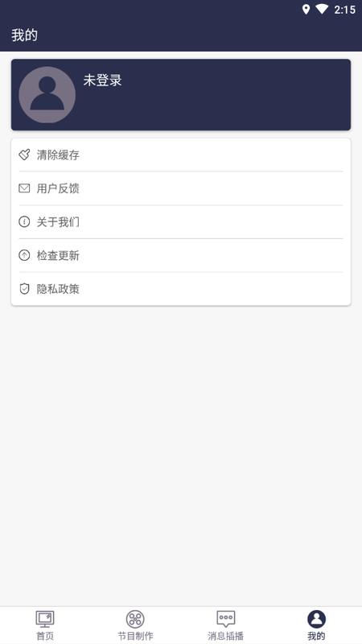This screenshot has height=644, width=362.
Task: Tap the up-arrow icon for 检查更新
Action: pyautogui.click(x=24, y=255)
